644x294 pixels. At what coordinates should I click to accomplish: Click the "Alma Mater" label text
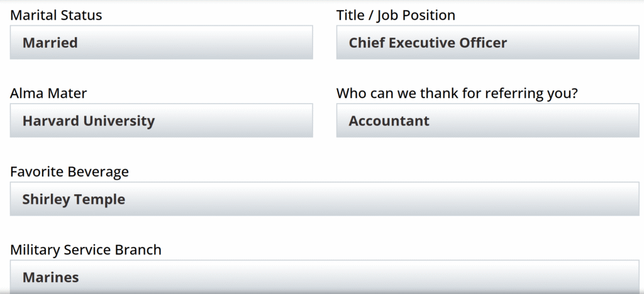pyautogui.click(x=48, y=94)
